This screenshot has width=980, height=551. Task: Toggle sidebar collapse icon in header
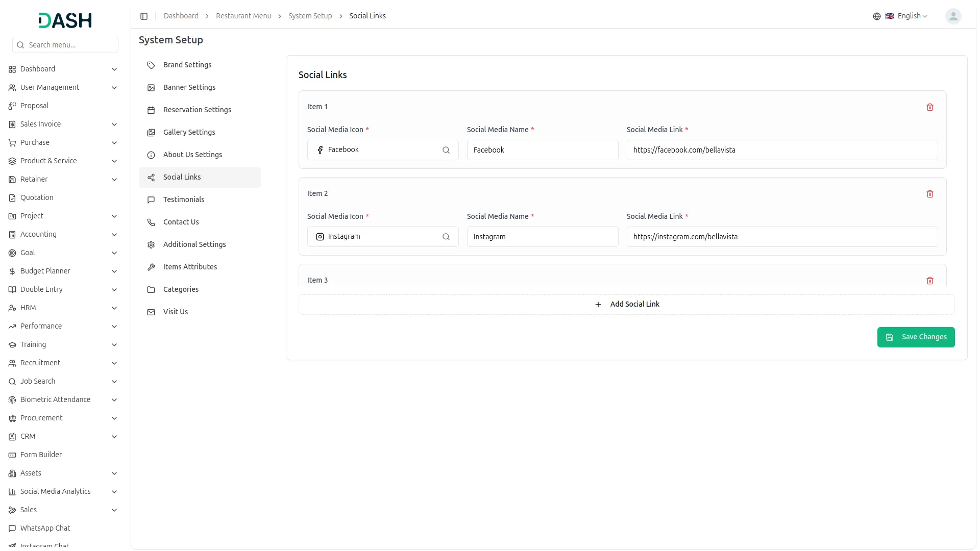pyautogui.click(x=144, y=16)
